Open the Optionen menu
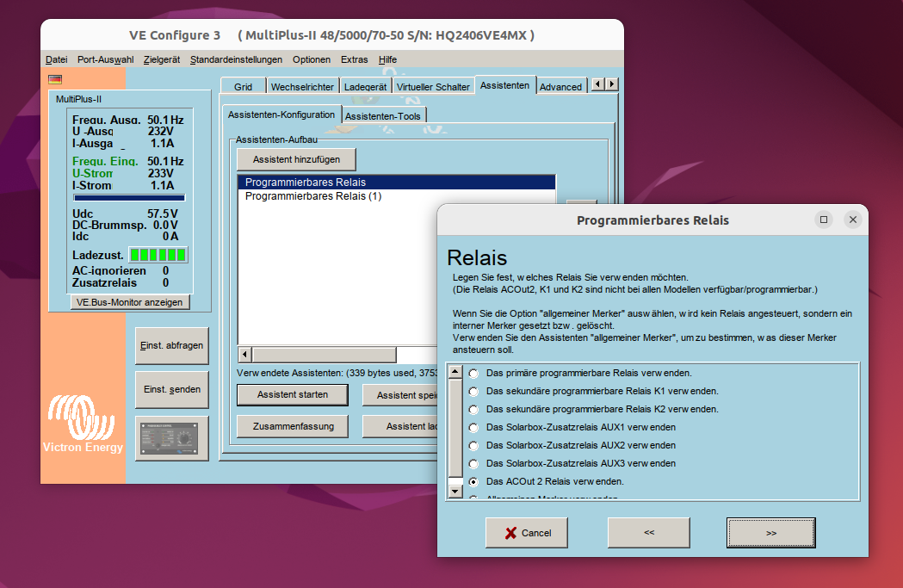 click(312, 59)
